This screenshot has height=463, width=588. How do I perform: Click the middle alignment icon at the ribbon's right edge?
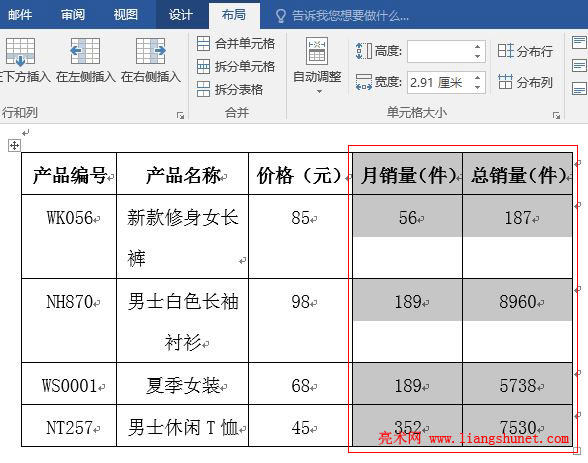click(x=579, y=66)
